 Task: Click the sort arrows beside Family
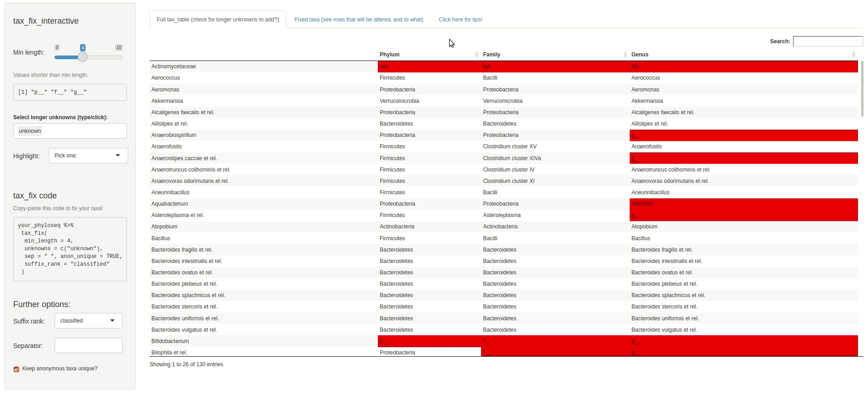pyautogui.click(x=625, y=55)
